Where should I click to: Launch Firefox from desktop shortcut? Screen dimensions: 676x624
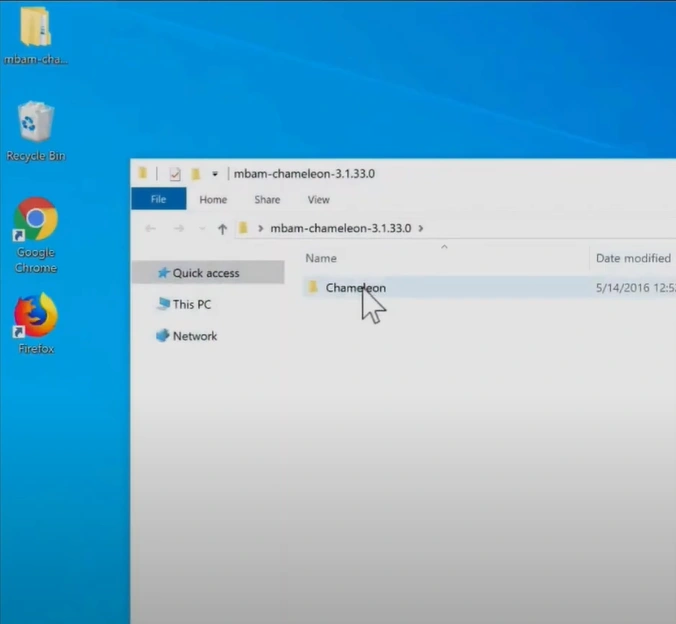[x=36, y=323]
